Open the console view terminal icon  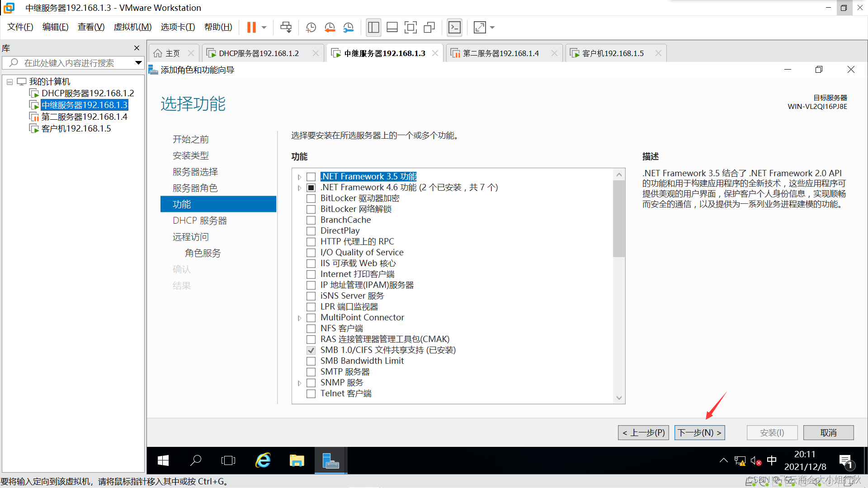(x=454, y=28)
